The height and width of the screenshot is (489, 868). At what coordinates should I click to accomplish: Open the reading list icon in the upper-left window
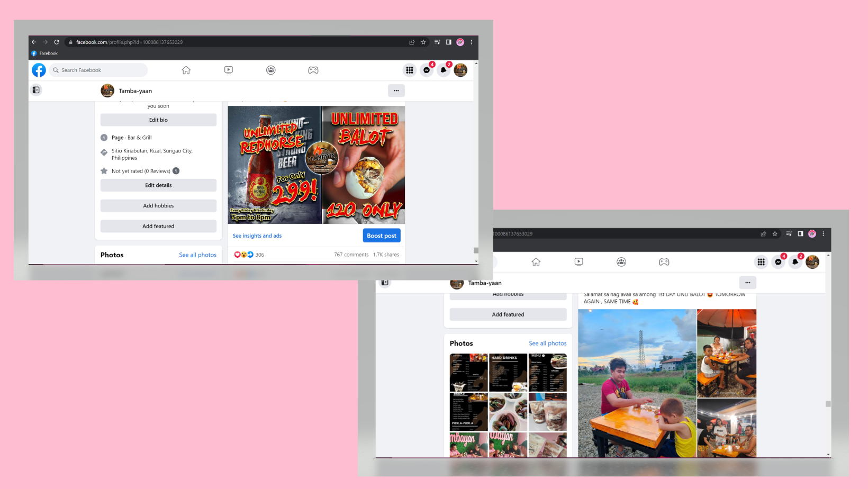[437, 42]
